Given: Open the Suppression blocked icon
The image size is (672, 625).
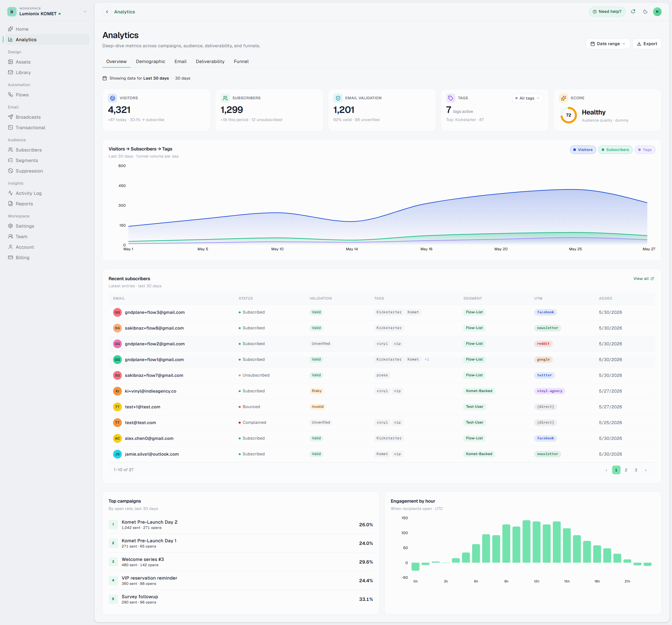Looking at the screenshot, I should tap(10, 171).
